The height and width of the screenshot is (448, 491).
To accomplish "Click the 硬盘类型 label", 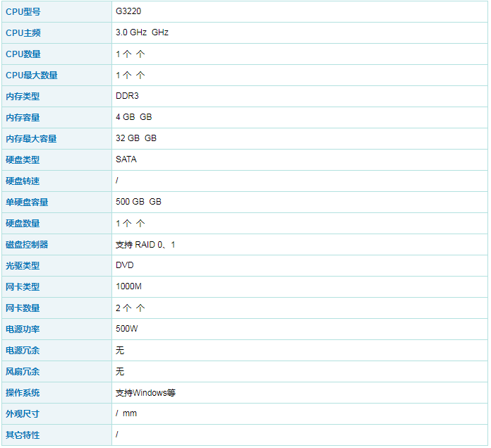I will 23,160.
